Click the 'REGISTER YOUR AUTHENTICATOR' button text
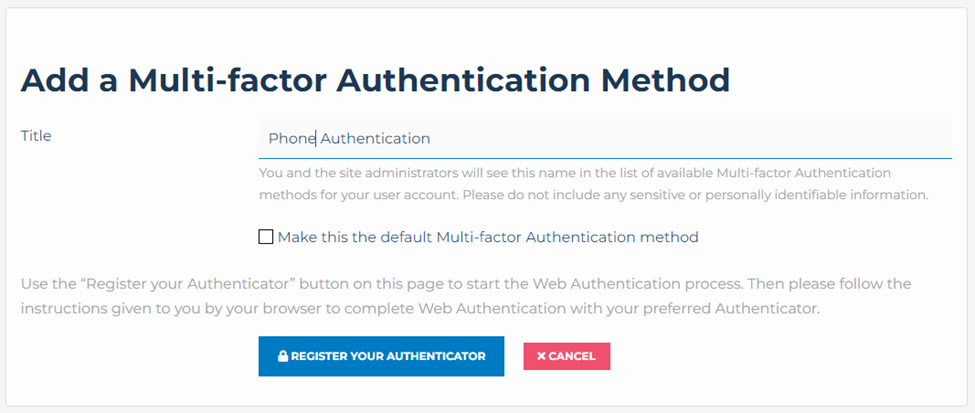Screen dimensions: 975x413 388,356
